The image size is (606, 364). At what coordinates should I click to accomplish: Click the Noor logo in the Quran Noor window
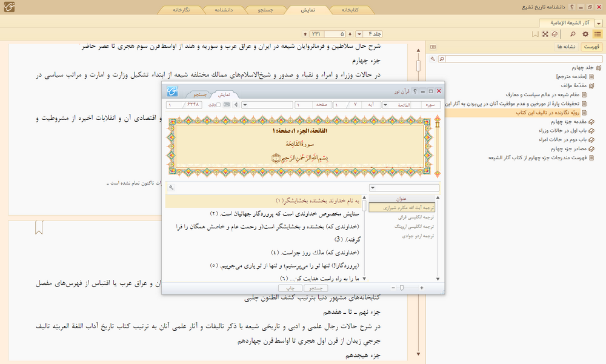(172, 91)
